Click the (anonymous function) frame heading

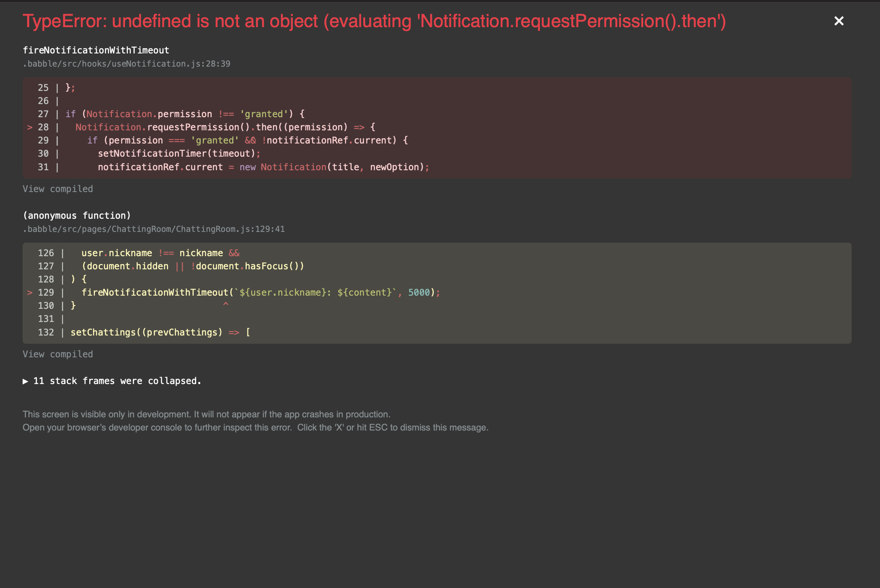click(x=77, y=215)
